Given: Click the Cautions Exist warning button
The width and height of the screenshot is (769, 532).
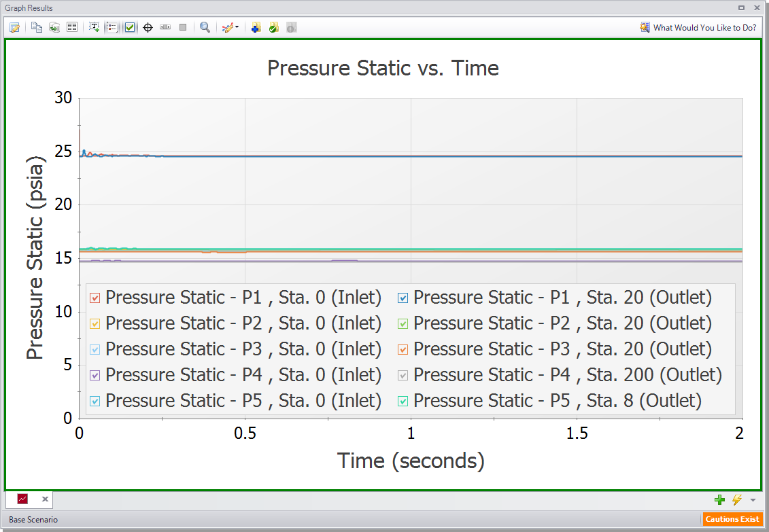Looking at the screenshot, I should point(732,519).
